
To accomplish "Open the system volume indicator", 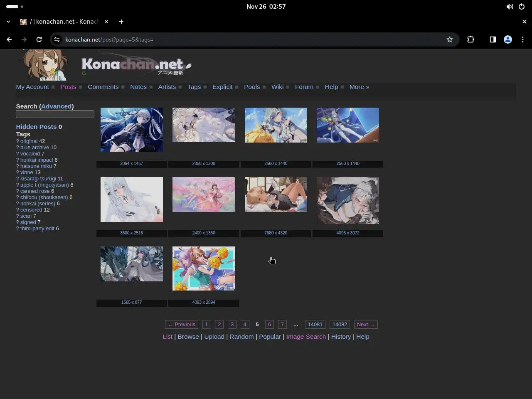I will click(510, 7).
